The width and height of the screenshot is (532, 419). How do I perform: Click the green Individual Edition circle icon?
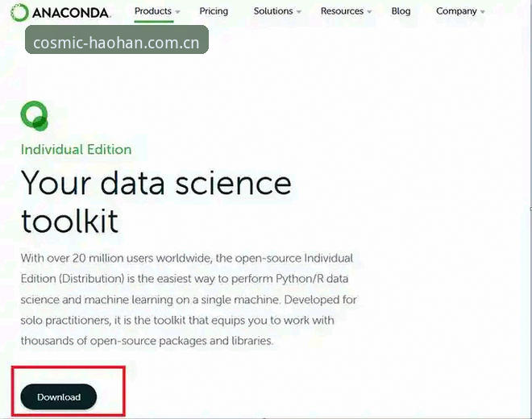click(x=35, y=116)
